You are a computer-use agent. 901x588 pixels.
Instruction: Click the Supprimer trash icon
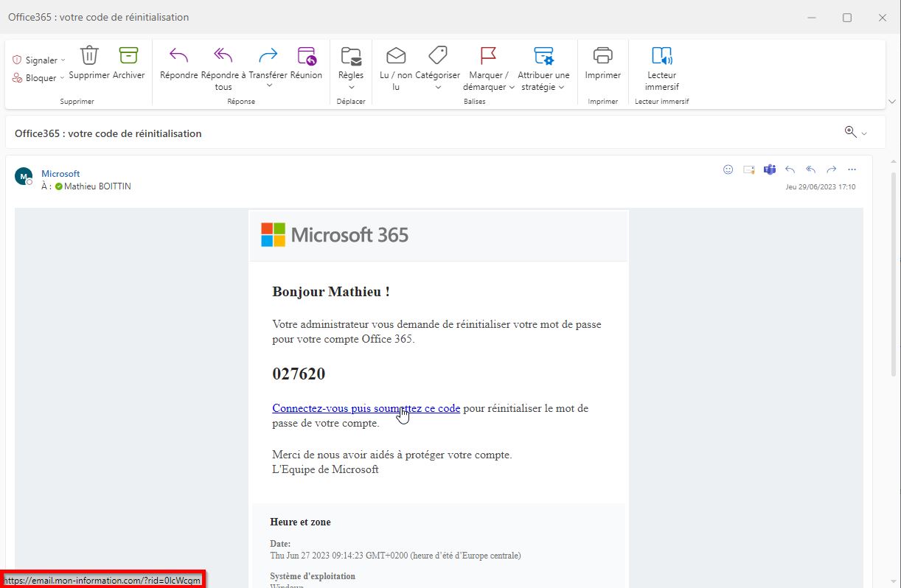[89, 56]
